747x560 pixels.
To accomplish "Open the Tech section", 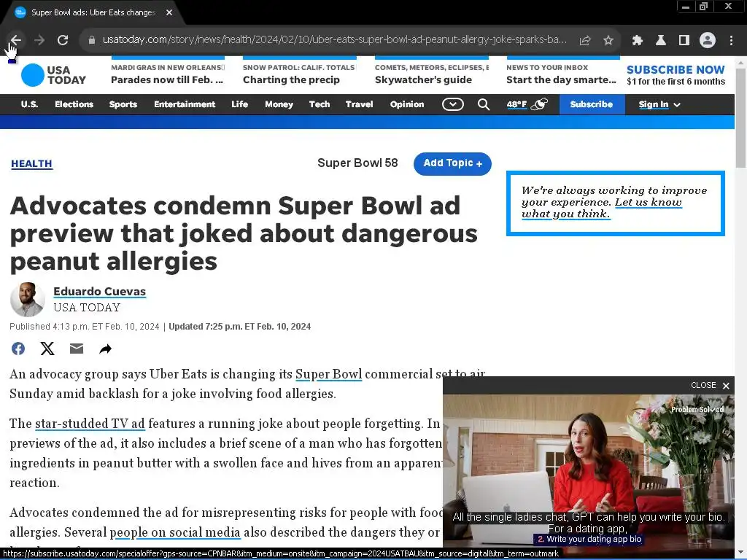I will click(x=320, y=104).
